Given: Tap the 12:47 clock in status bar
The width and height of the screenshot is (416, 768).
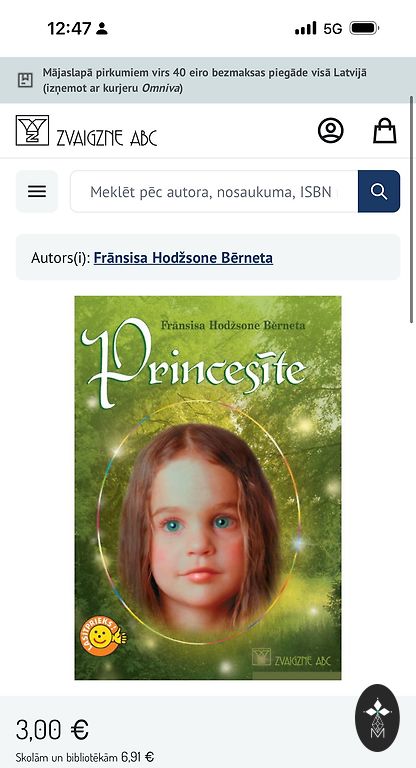Looking at the screenshot, I should [x=69, y=28].
